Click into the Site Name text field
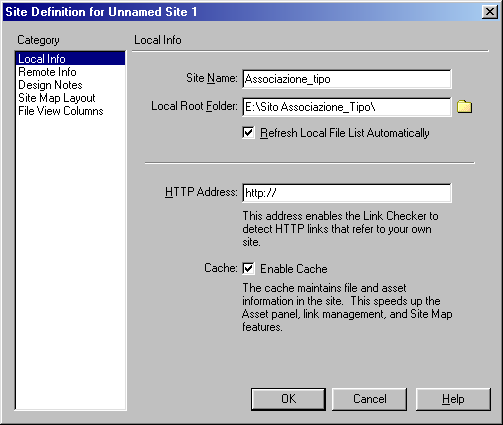Image resolution: width=503 pixels, height=425 pixels. [347, 79]
